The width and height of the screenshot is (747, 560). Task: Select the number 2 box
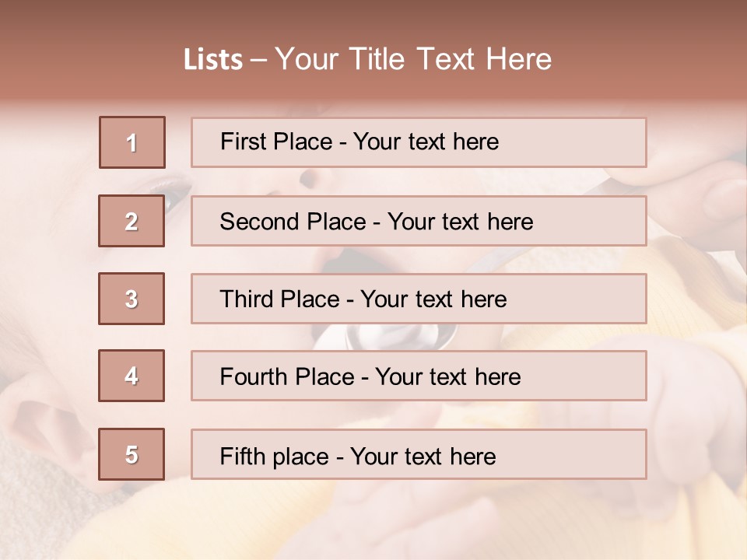tap(132, 221)
